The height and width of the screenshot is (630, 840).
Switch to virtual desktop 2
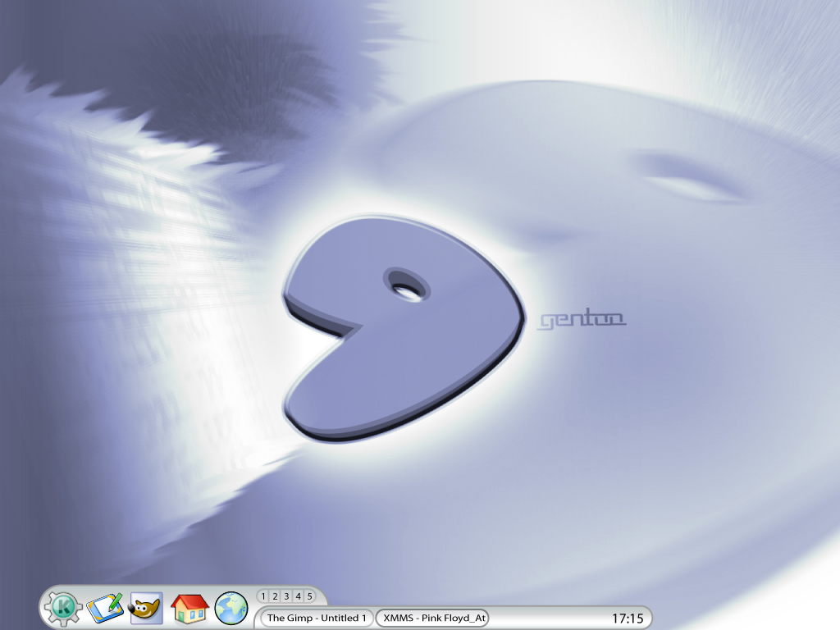pyautogui.click(x=275, y=596)
